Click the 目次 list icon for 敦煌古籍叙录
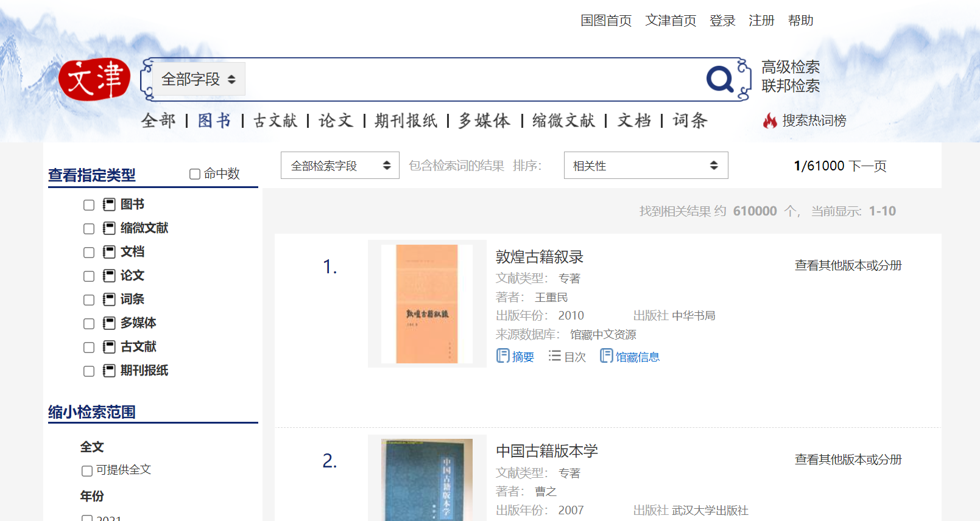This screenshot has height=521, width=980. [x=554, y=355]
